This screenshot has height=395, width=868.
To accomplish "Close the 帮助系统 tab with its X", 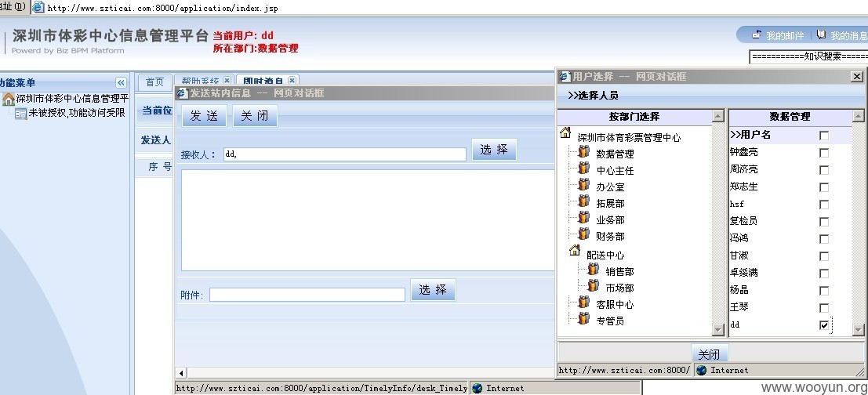I will point(227,80).
